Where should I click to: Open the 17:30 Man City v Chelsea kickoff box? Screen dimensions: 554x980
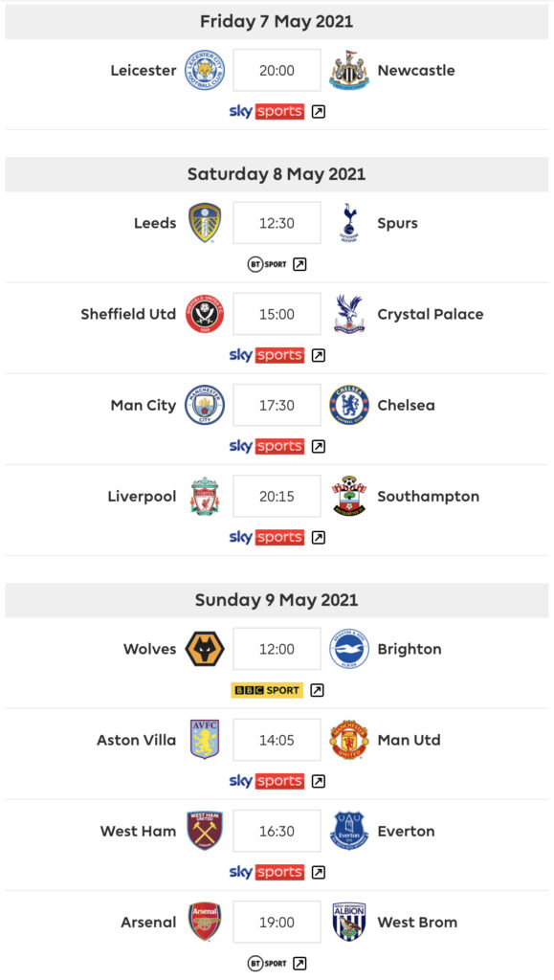[277, 405]
